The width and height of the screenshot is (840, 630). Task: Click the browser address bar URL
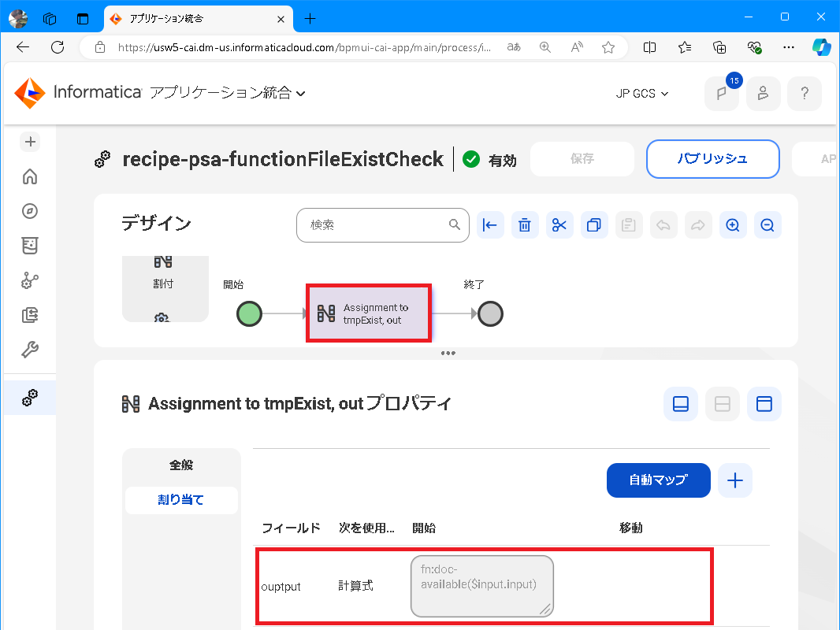pos(303,47)
